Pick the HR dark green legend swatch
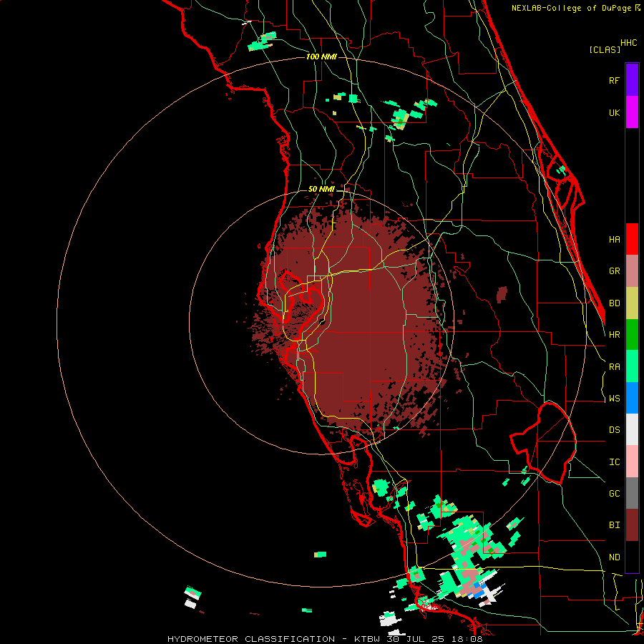Image resolution: width=644 pixels, height=644 pixels. [x=632, y=335]
